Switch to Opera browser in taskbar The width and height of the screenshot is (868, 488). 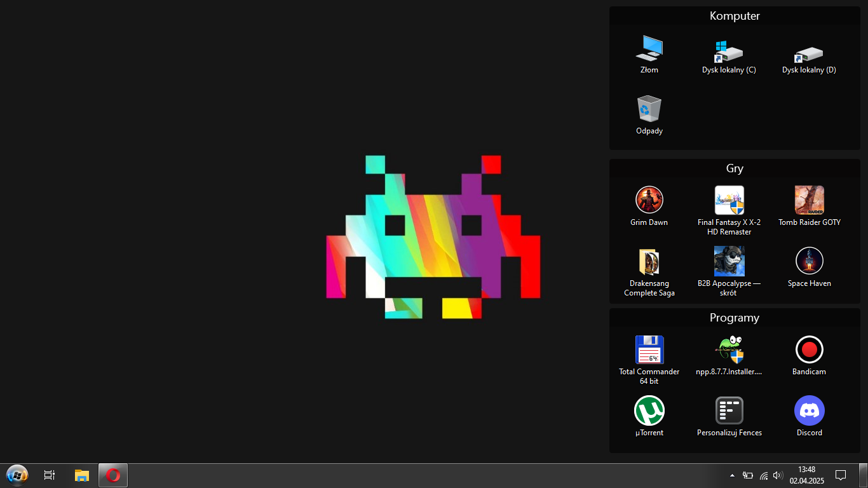click(113, 475)
